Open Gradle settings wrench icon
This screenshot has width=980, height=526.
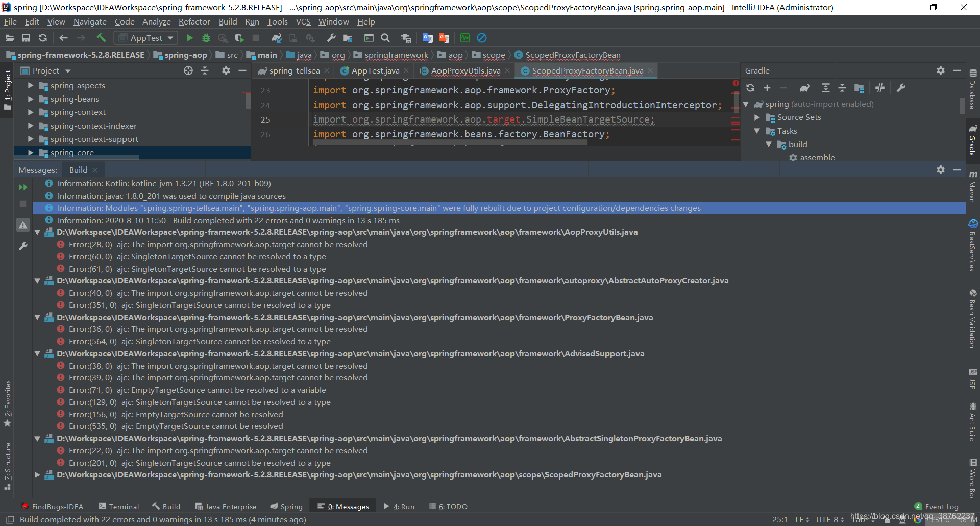[x=901, y=88]
